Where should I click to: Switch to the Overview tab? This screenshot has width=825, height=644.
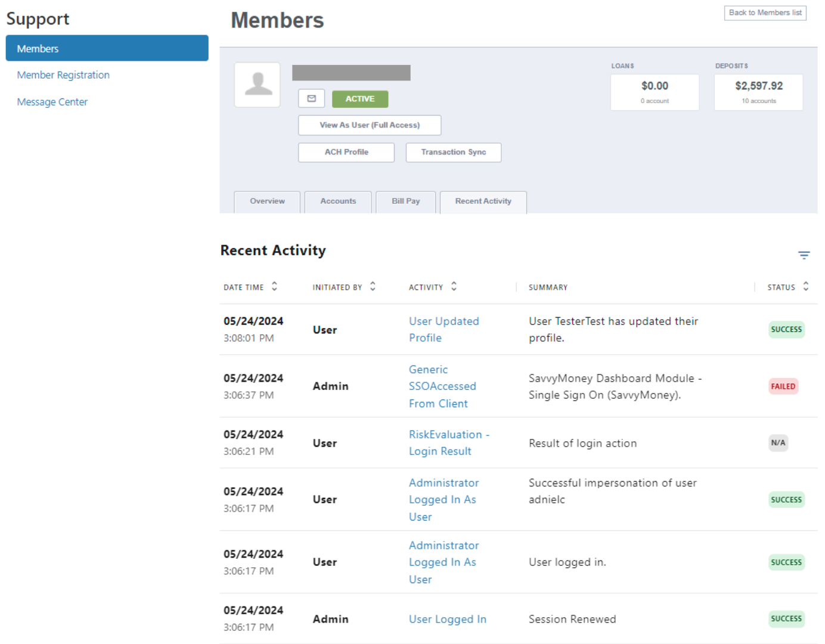(x=267, y=202)
